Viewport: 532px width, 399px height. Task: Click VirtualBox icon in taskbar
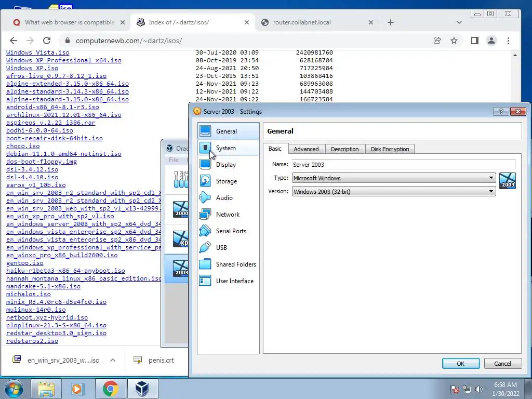(142, 389)
